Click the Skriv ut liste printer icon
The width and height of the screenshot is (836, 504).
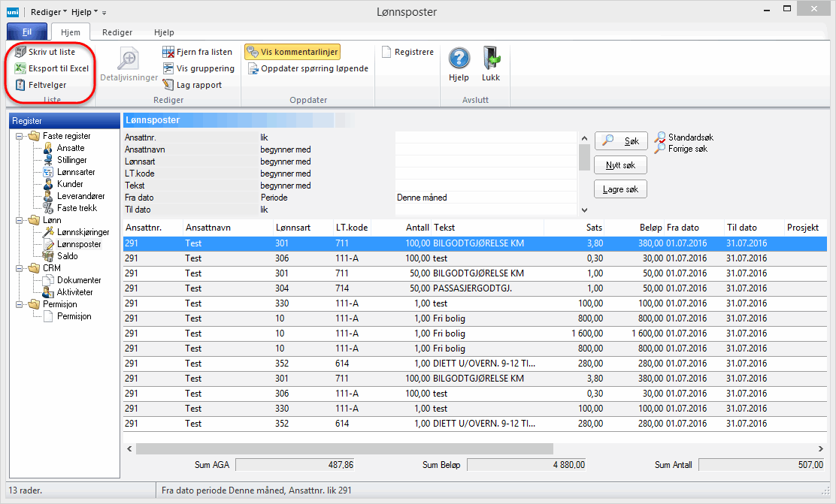pos(20,52)
